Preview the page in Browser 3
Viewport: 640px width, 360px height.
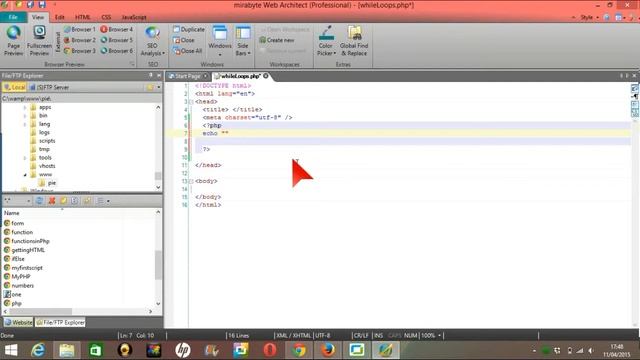click(x=80, y=51)
